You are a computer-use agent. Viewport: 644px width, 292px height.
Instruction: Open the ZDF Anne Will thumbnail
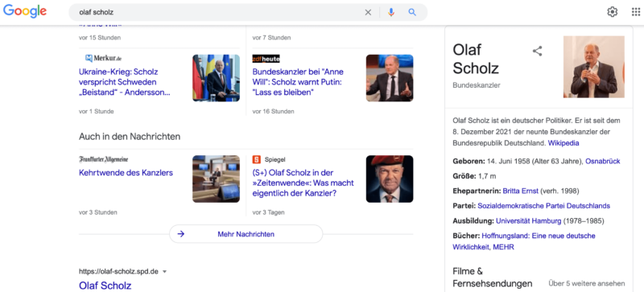click(x=390, y=78)
